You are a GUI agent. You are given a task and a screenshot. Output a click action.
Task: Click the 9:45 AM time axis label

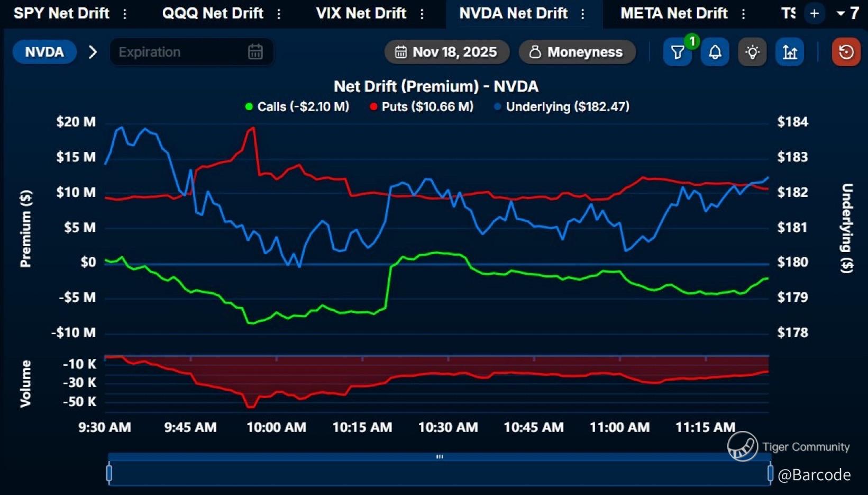tap(190, 427)
